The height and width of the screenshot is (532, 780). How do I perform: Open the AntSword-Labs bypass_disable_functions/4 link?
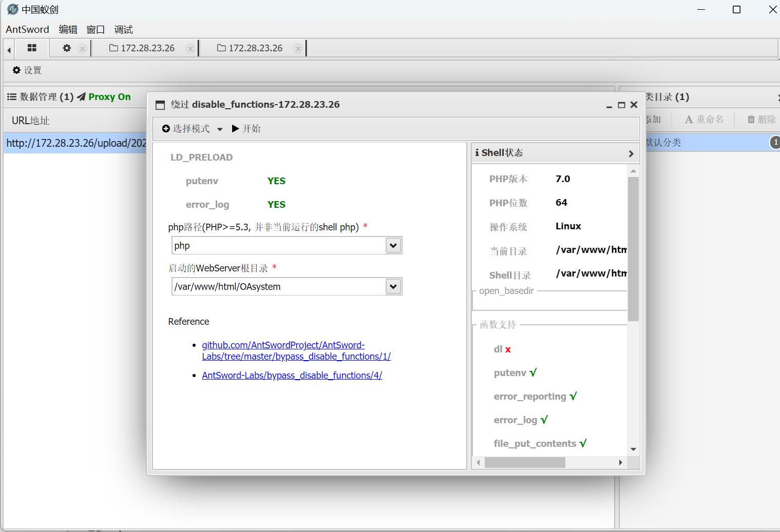tap(292, 376)
